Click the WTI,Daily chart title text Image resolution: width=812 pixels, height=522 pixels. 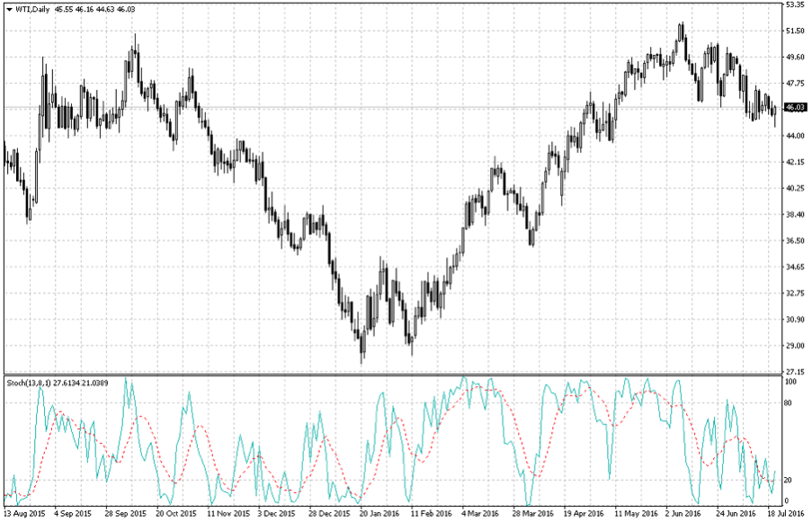pyautogui.click(x=32, y=9)
